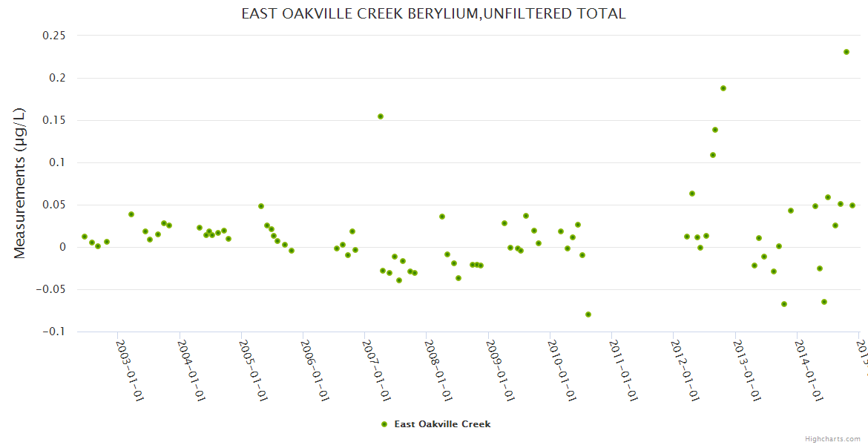Click the chart title text
Image resolution: width=868 pixels, height=445 pixels.
click(433, 13)
